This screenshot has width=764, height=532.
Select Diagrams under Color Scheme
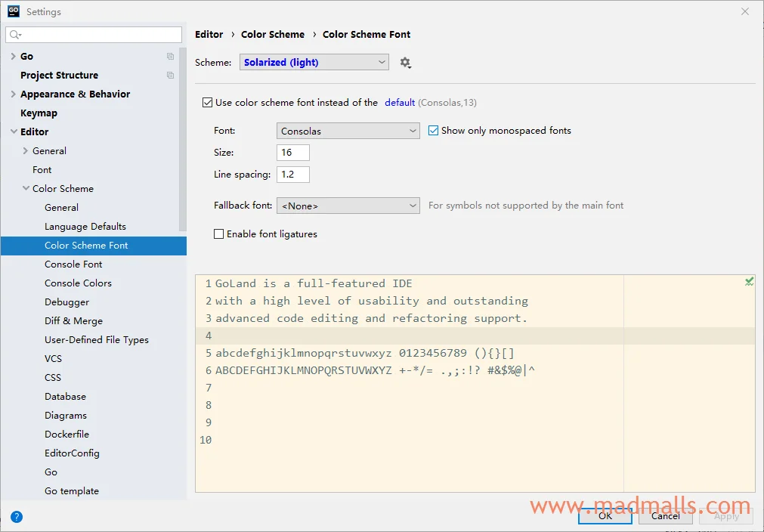66,416
